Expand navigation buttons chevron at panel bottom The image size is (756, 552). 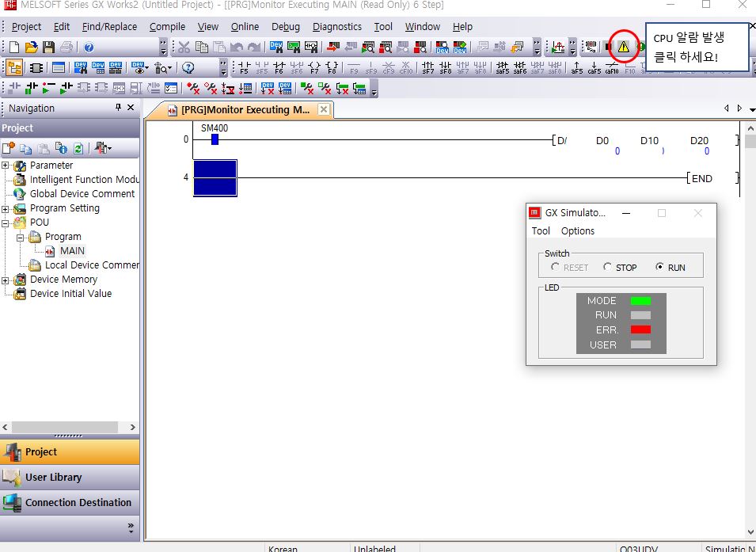[131, 528]
